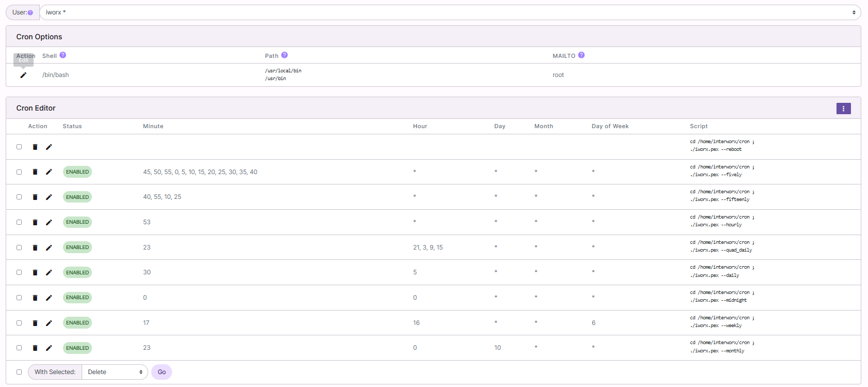Click the help icon next to Shell
The height and width of the screenshot is (387, 868).
[x=62, y=55]
